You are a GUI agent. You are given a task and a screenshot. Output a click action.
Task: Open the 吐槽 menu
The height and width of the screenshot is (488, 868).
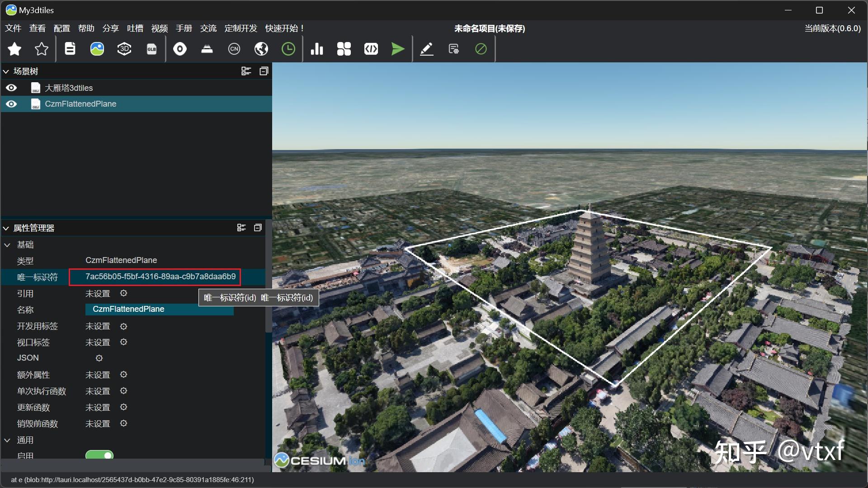135,28
